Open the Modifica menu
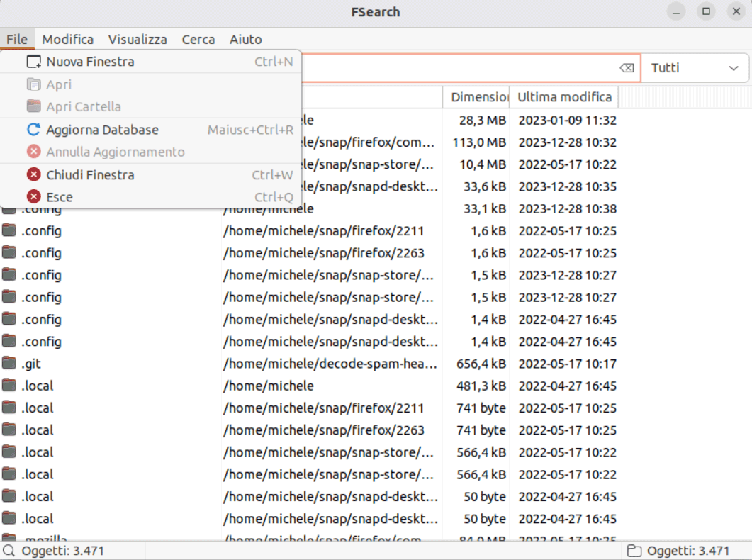The width and height of the screenshot is (752, 560). 67,40
